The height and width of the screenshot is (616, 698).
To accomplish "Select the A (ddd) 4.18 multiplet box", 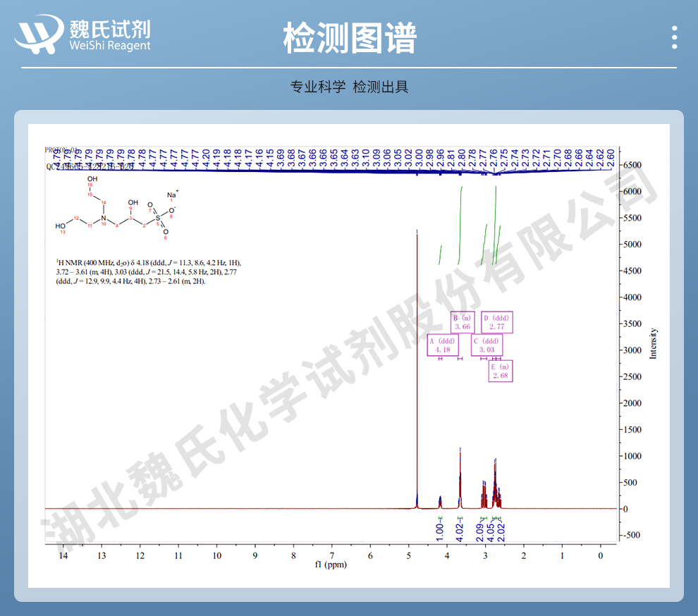I will pos(443,345).
